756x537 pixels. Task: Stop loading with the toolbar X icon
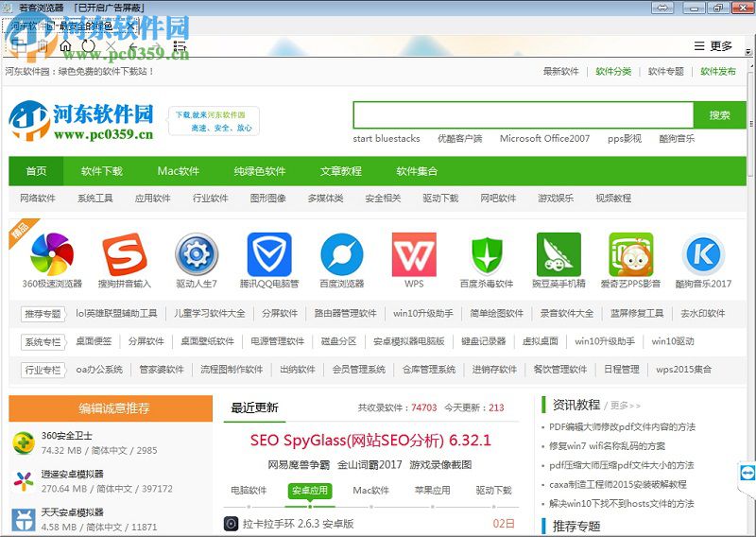tap(111, 46)
